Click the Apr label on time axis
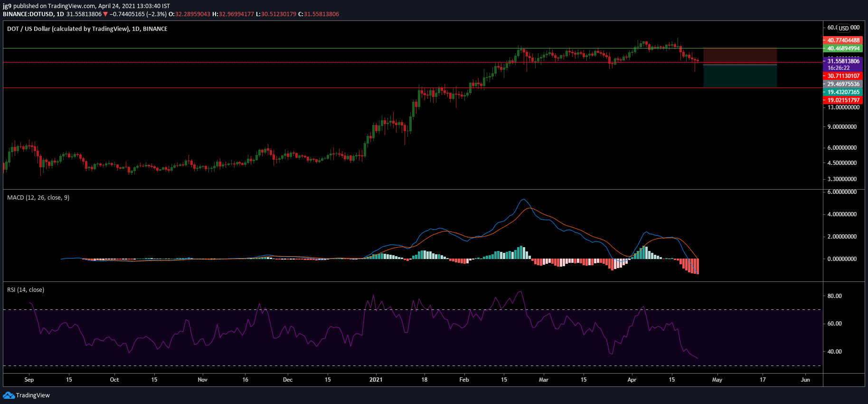Screen dimensions: 868x404 click(x=632, y=380)
